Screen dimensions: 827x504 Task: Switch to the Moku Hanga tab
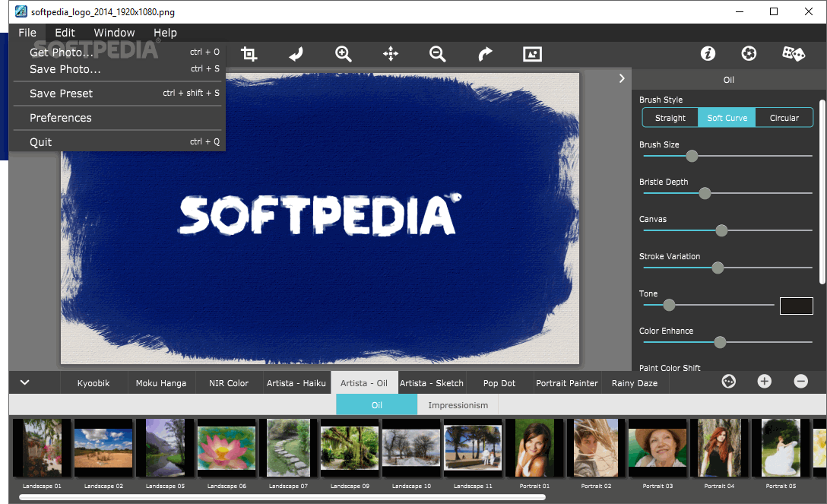coord(161,383)
